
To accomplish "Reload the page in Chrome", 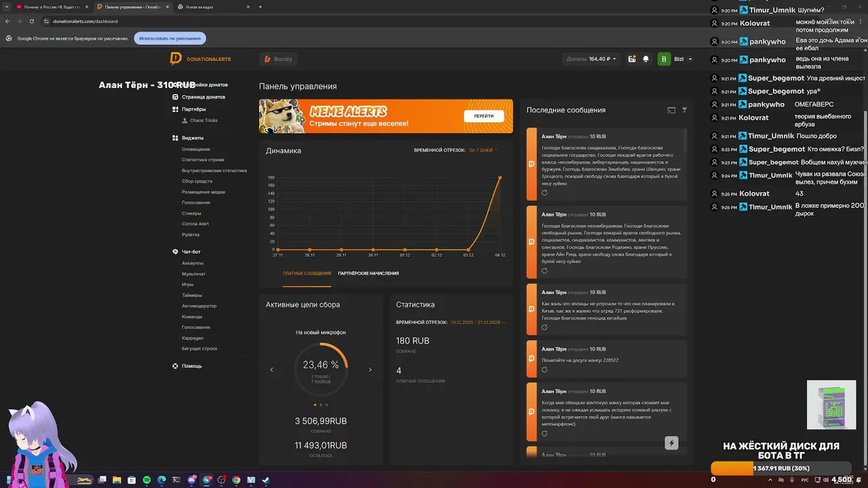I will pyautogui.click(x=31, y=21).
